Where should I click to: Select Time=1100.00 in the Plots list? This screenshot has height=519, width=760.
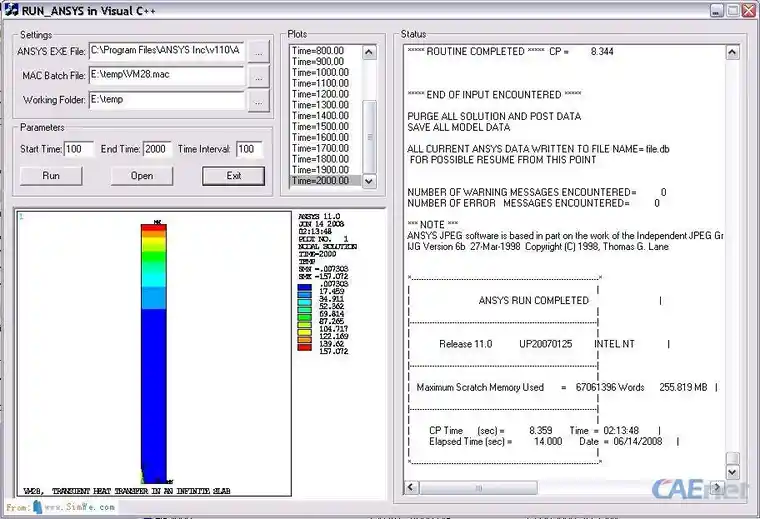click(x=325, y=83)
